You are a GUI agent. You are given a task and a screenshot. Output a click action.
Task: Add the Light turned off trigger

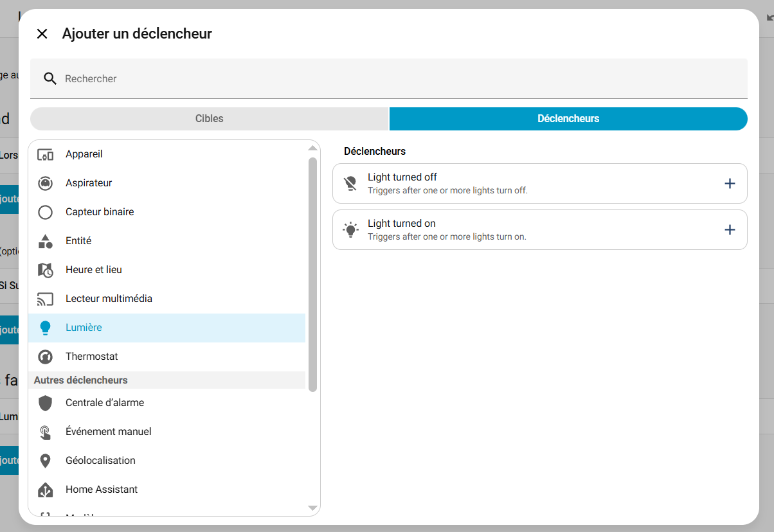click(x=730, y=184)
